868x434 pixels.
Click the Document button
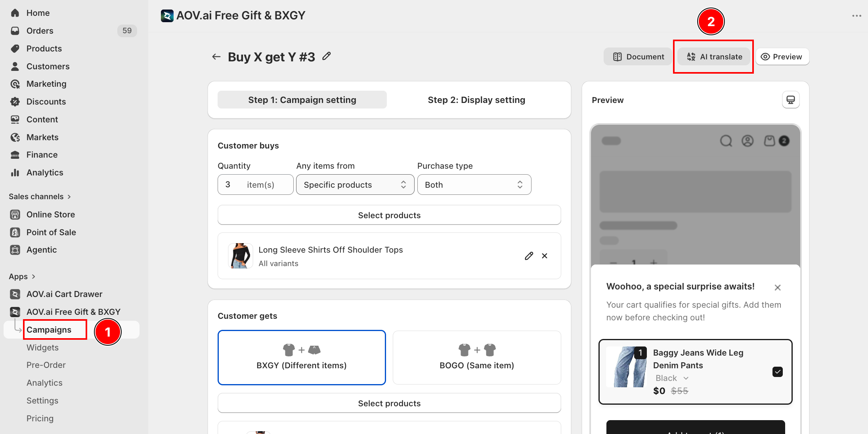(638, 57)
